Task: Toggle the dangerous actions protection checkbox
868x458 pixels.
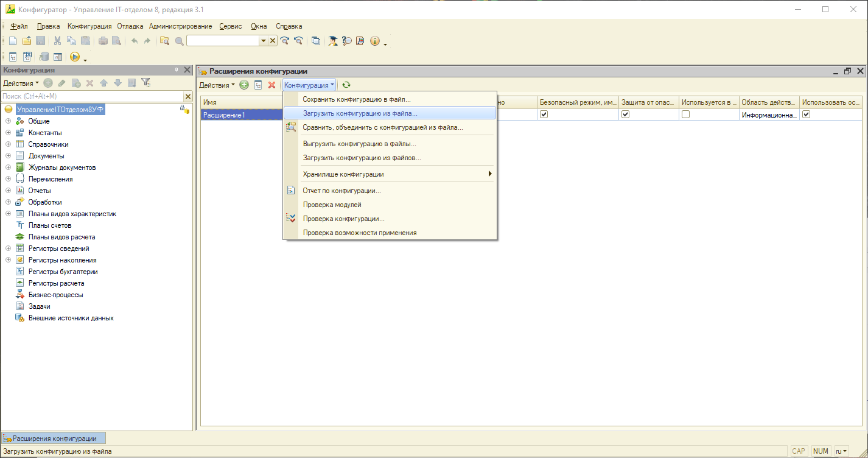Action: (x=625, y=114)
